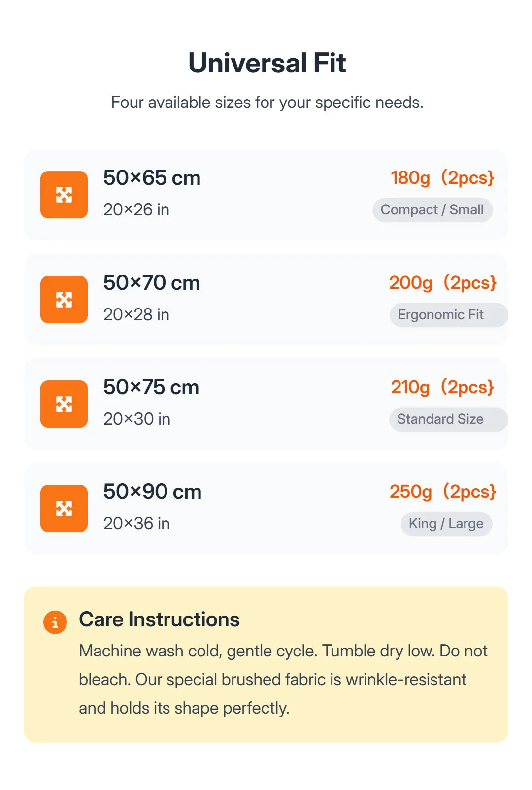Click the 180g (2pcs) weight text

click(x=442, y=178)
